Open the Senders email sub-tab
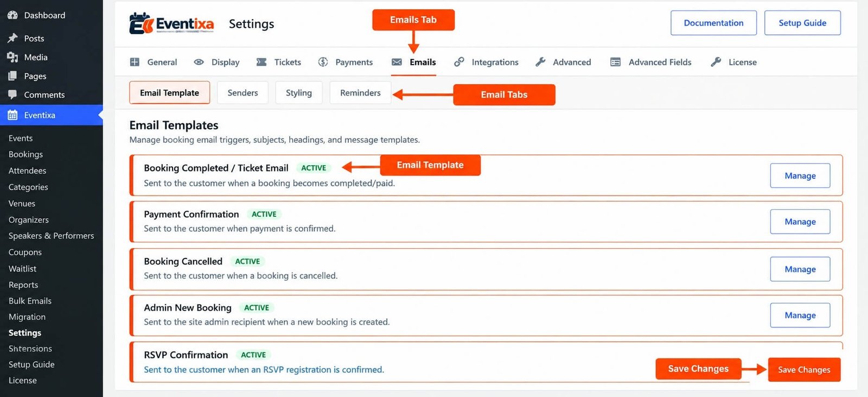Image resolution: width=868 pixels, height=397 pixels. coord(242,93)
